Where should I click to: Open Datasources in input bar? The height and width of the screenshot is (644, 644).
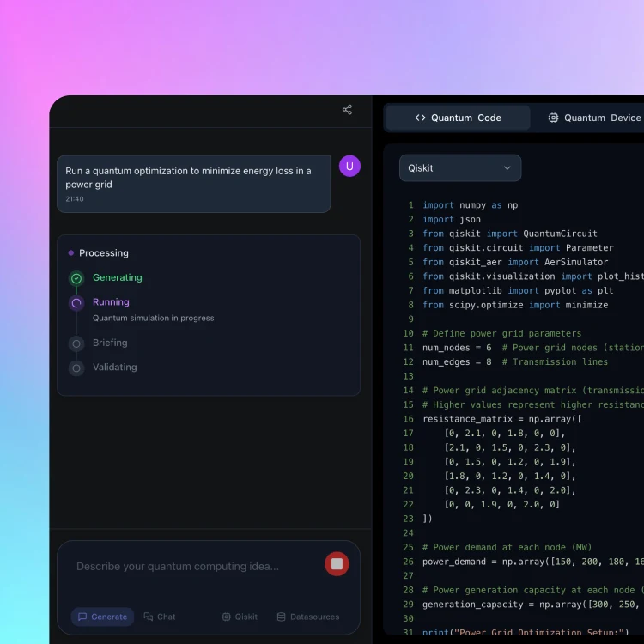coord(308,617)
